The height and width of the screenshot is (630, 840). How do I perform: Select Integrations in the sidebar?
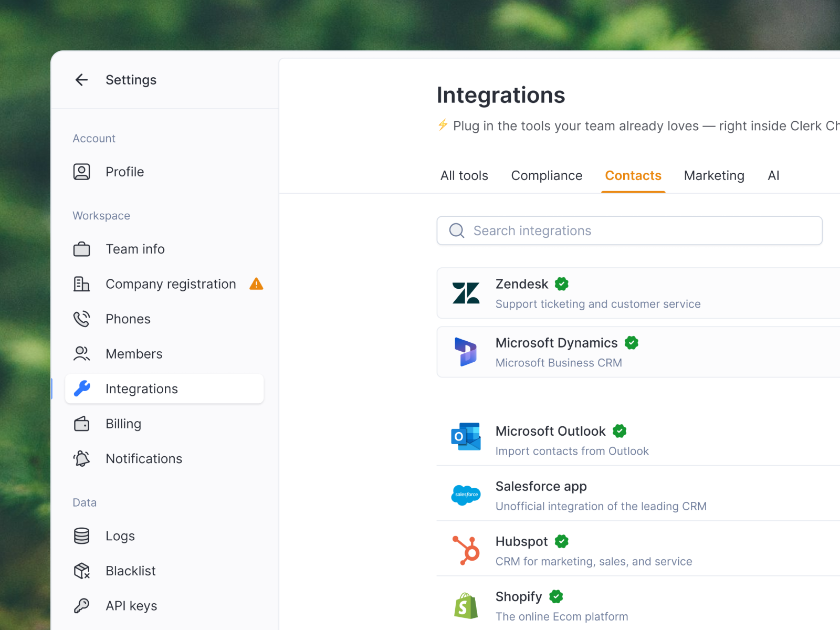tap(164, 388)
